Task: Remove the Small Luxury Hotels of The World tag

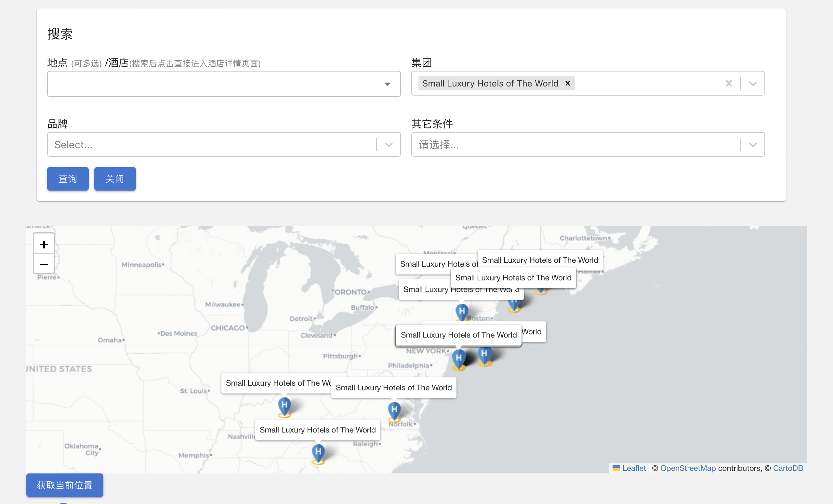Action: coord(568,83)
